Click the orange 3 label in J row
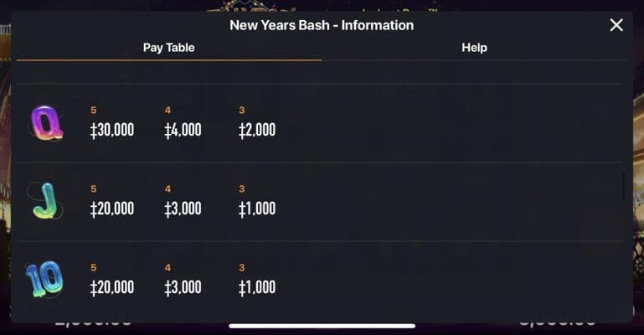644x335 pixels. point(241,188)
